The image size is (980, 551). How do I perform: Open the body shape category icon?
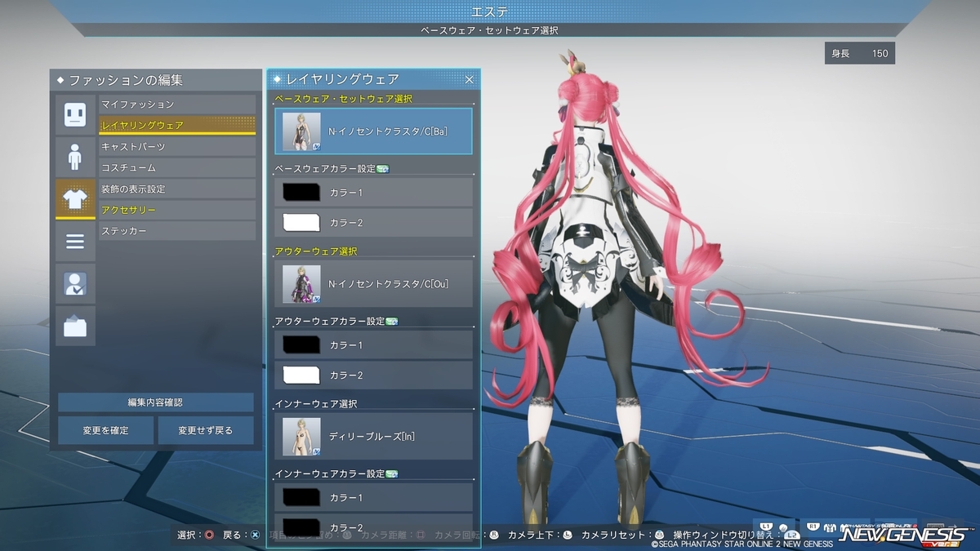pos(75,157)
